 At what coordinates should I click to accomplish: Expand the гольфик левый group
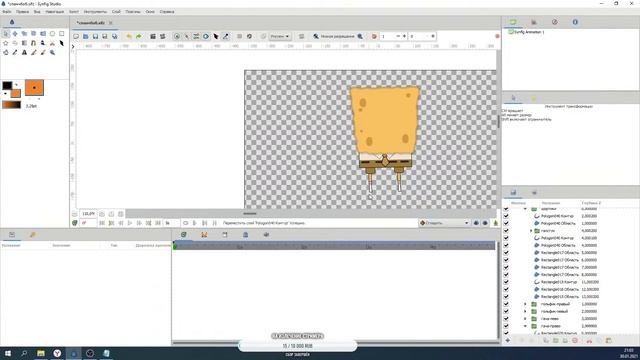click(525, 311)
